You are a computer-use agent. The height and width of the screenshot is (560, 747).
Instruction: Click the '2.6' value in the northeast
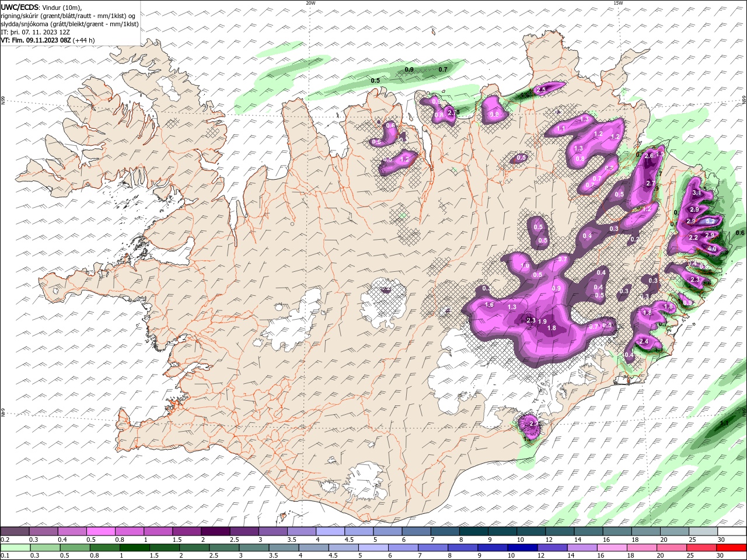point(648,155)
